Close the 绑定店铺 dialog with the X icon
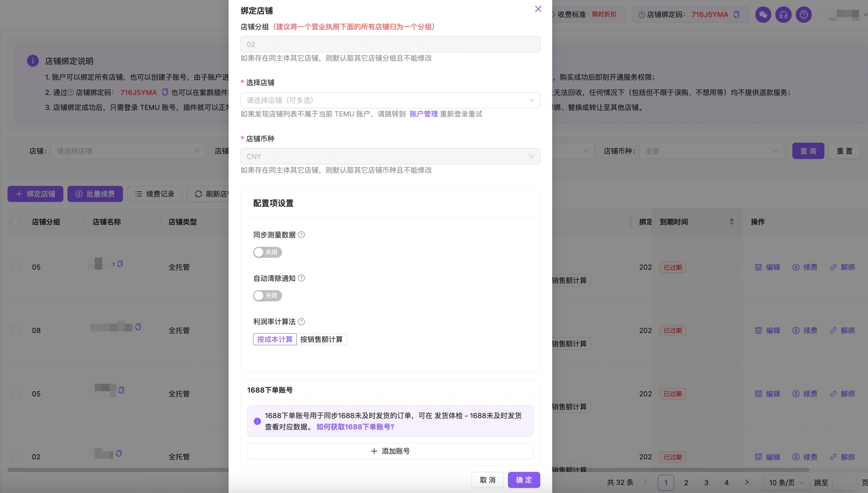This screenshot has width=868, height=493. click(538, 9)
